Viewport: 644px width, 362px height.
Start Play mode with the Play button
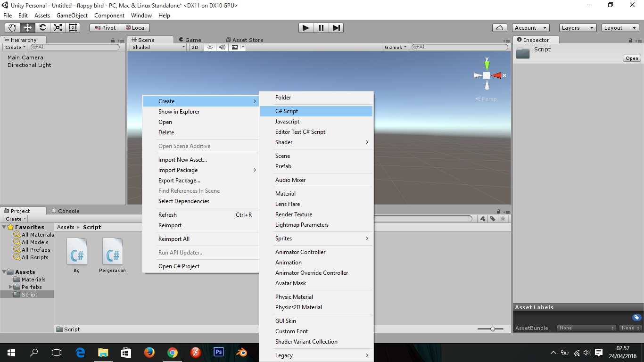[x=306, y=28]
